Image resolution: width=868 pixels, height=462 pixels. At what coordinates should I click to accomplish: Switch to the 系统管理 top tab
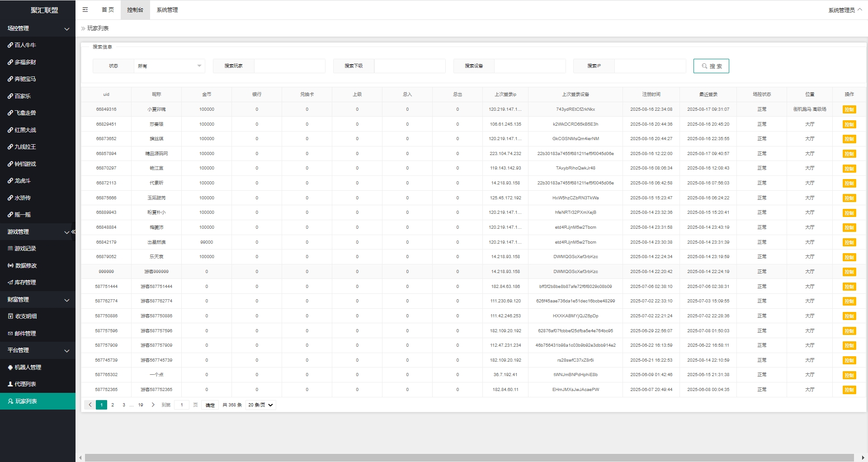coord(167,10)
